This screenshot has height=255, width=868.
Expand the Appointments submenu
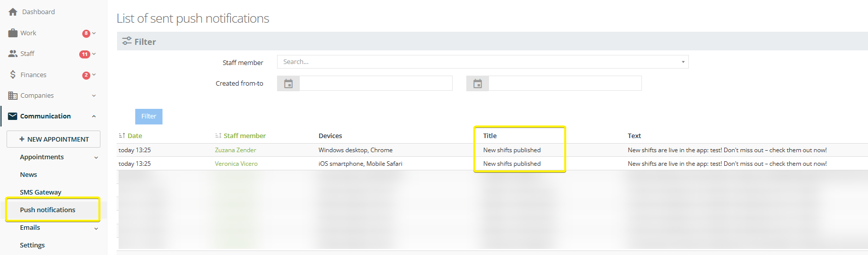pyautogui.click(x=96, y=158)
